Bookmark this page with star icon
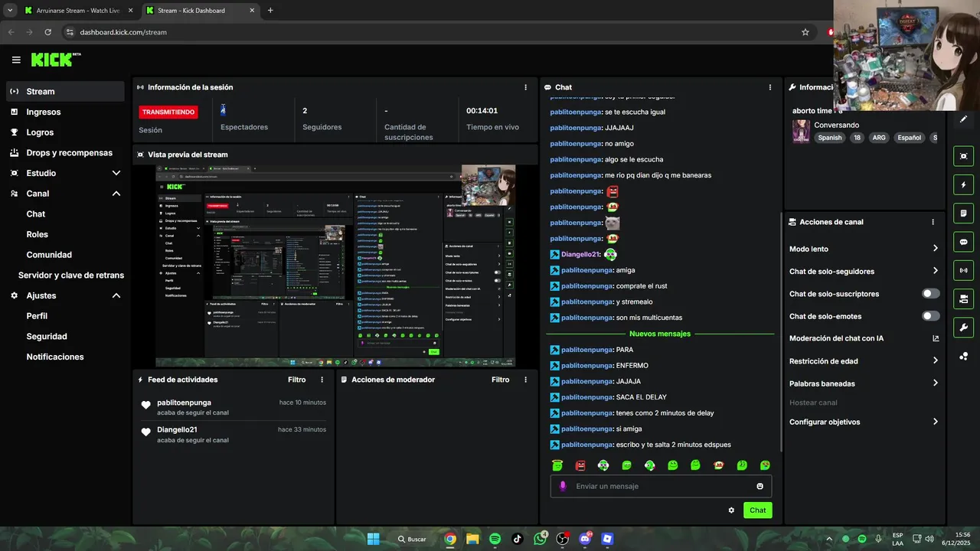980x551 pixels. pos(805,32)
